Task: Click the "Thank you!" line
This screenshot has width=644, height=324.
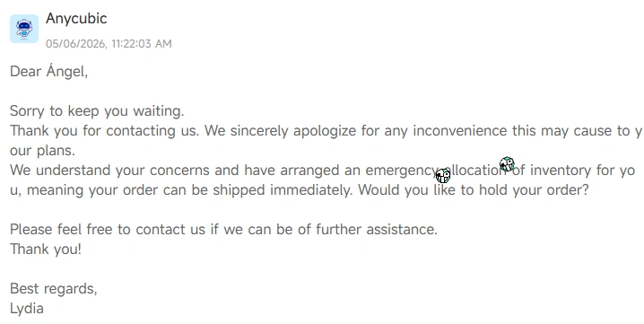Action: [46, 250]
